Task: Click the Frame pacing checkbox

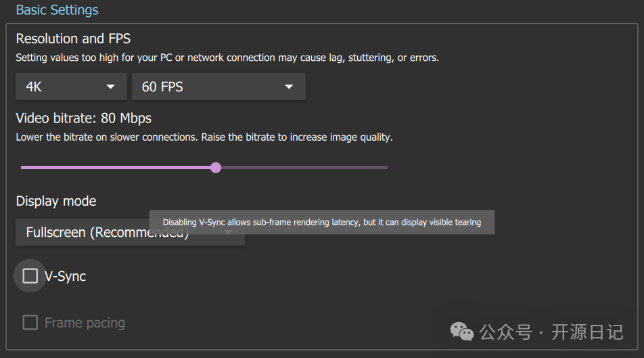Action: pyautogui.click(x=30, y=322)
